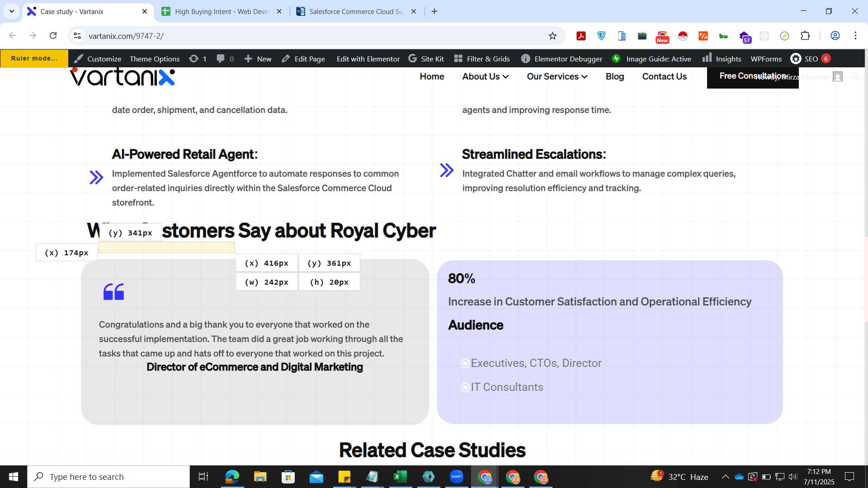Go to the Home page link
The height and width of the screenshot is (488, 868).
click(432, 76)
